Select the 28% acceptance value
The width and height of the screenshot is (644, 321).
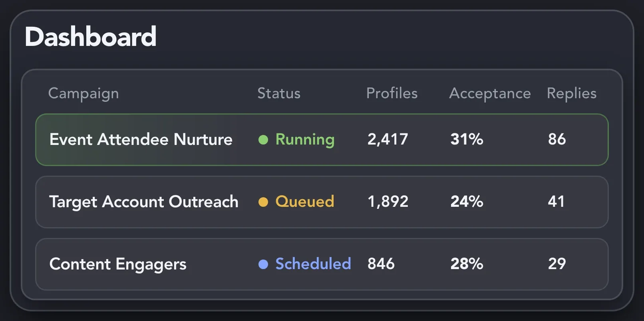click(467, 264)
